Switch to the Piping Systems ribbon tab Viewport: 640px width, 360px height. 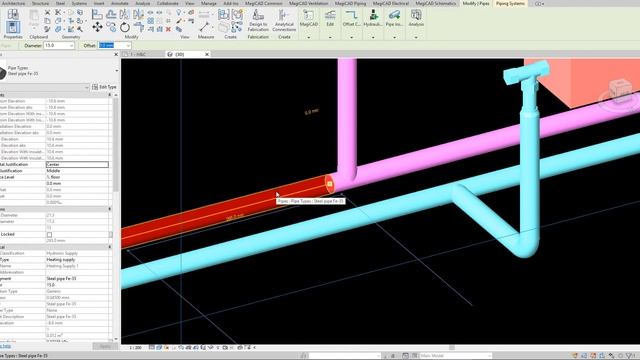pos(510,3)
